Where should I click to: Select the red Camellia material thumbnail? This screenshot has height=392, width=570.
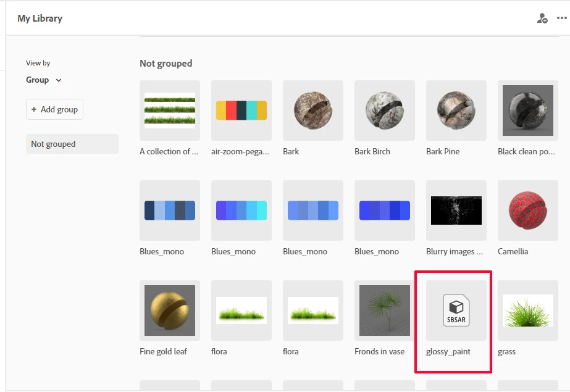point(528,211)
